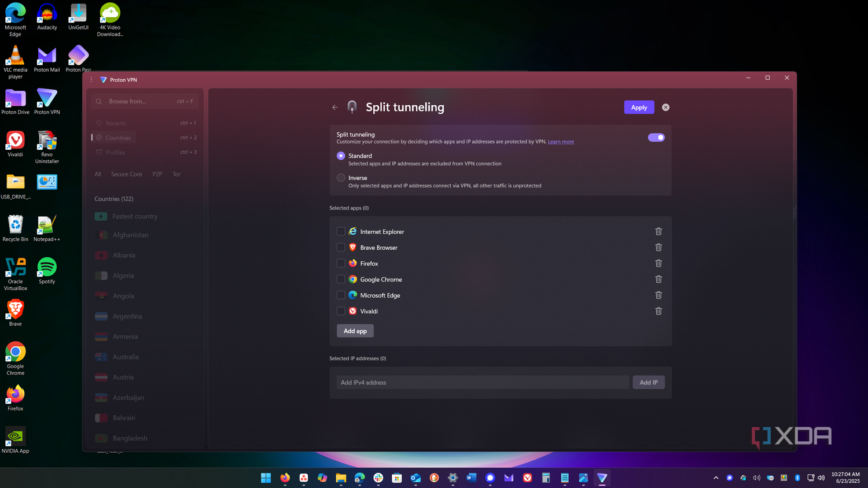This screenshot has height=488, width=868.
Task: Remove Firefox using the trash icon
Action: coord(659,263)
